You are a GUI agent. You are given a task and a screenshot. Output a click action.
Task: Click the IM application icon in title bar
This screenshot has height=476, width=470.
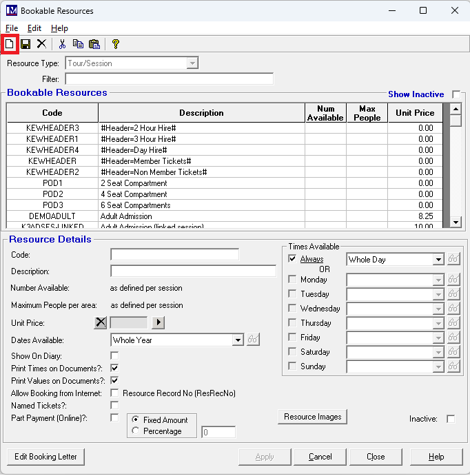pyautogui.click(x=12, y=10)
